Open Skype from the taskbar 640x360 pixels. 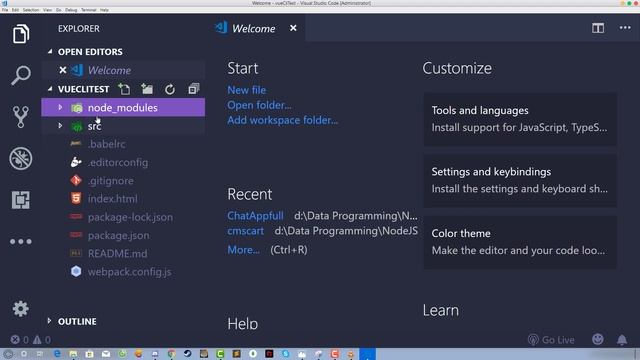tap(286, 354)
